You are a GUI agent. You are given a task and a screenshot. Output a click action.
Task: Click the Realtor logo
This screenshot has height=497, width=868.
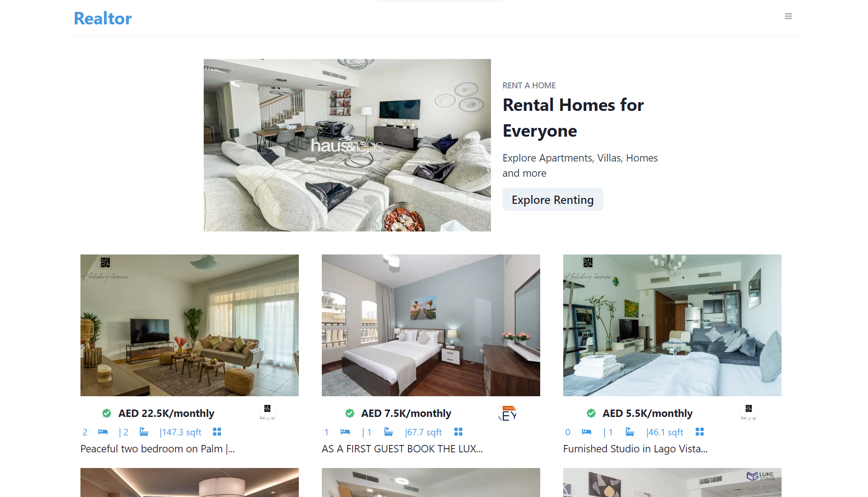click(103, 18)
